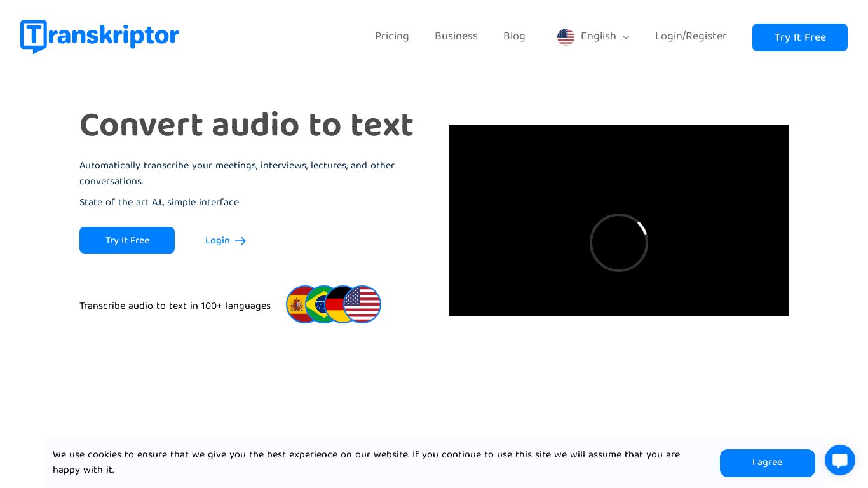Click the cookie notice text
This screenshot has height=488, width=868.
(x=366, y=463)
